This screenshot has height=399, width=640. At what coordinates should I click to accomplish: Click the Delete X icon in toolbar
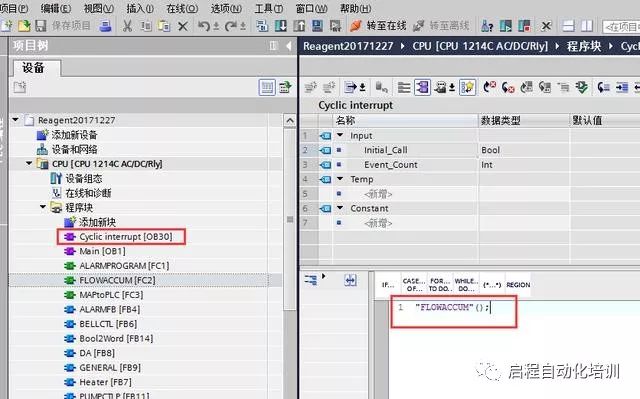click(x=183, y=27)
